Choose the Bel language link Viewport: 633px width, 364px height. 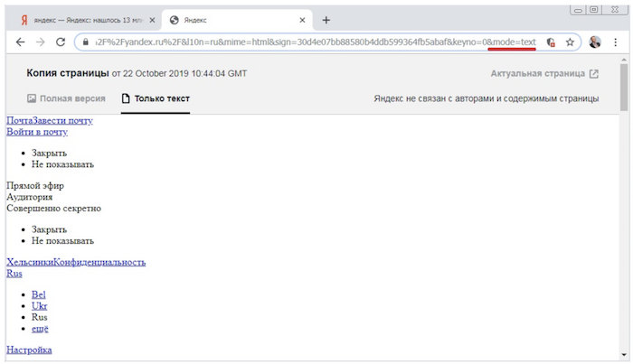[x=39, y=294]
